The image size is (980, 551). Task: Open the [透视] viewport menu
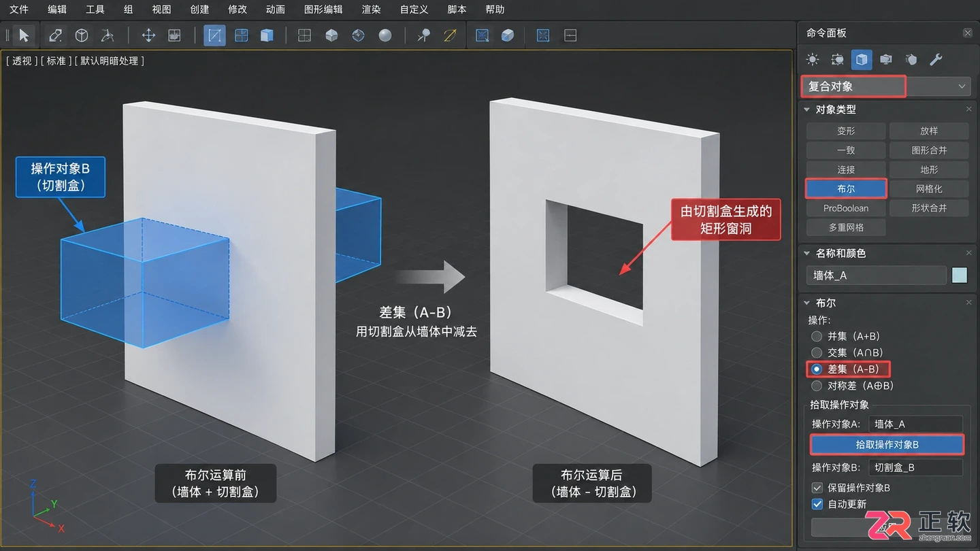click(22, 61)
